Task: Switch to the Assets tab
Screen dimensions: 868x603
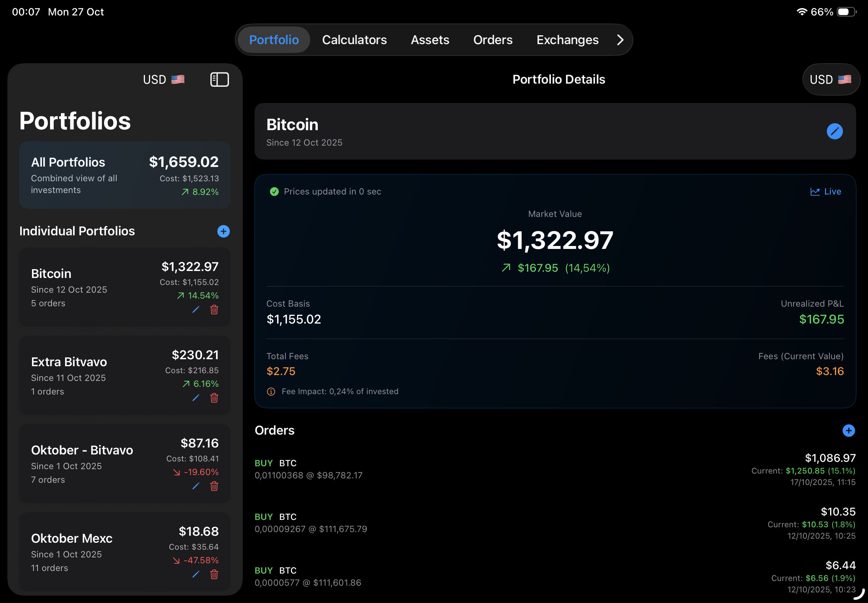Action: (430, 40)
